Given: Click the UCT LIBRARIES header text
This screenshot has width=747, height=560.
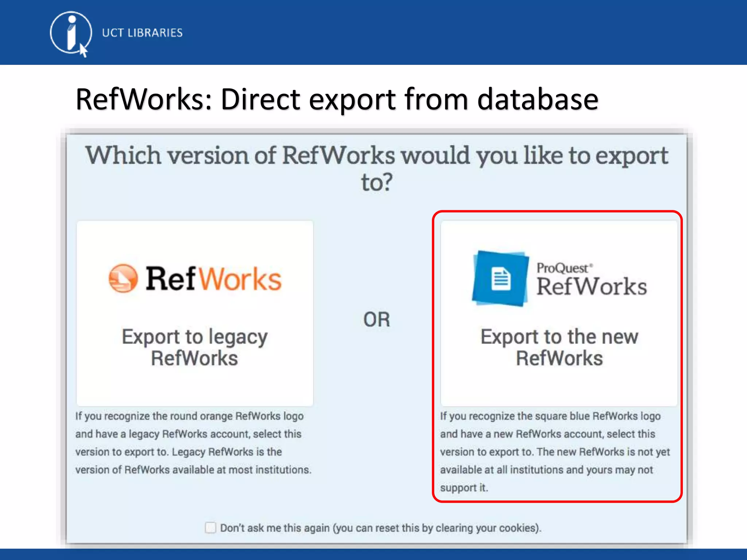Looking at the screenshot, I should (x=142, y=33).
